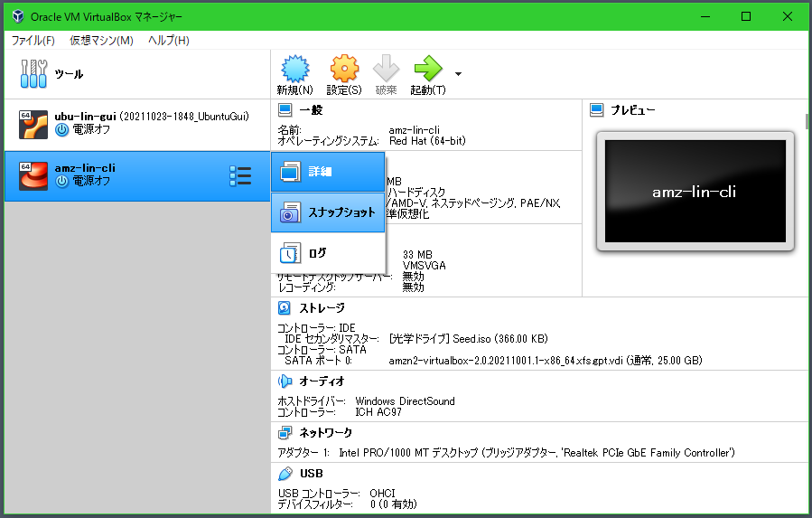Click Intel PRO/1000 MT adapter text

pyautogui.click(x=537, y=453)
